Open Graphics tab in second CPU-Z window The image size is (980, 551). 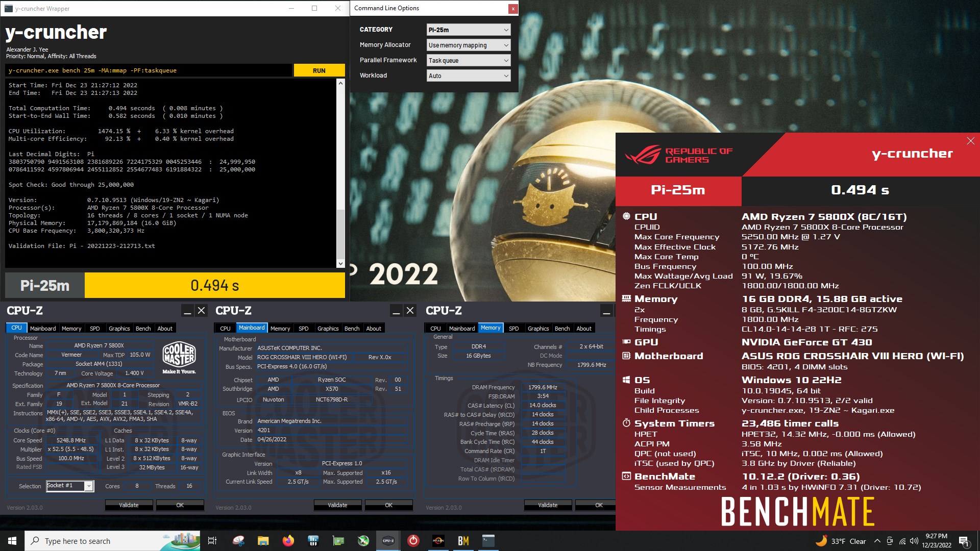pyautogui.click(x=328, y=329)
